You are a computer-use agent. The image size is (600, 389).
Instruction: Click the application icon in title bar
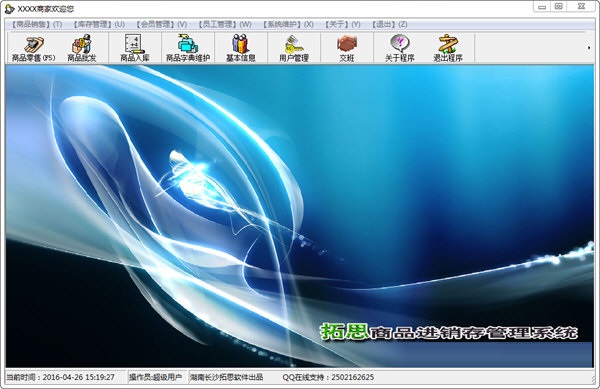(x=10, y=8)
